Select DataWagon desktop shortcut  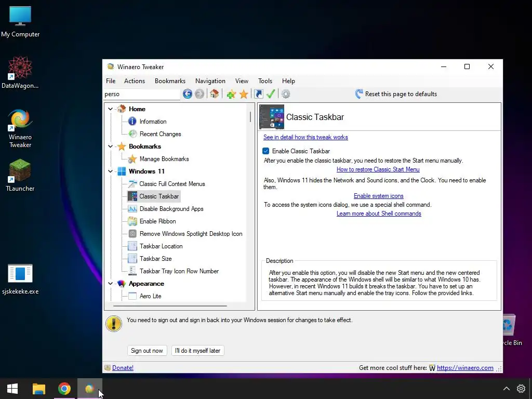(x=20, y=73)
